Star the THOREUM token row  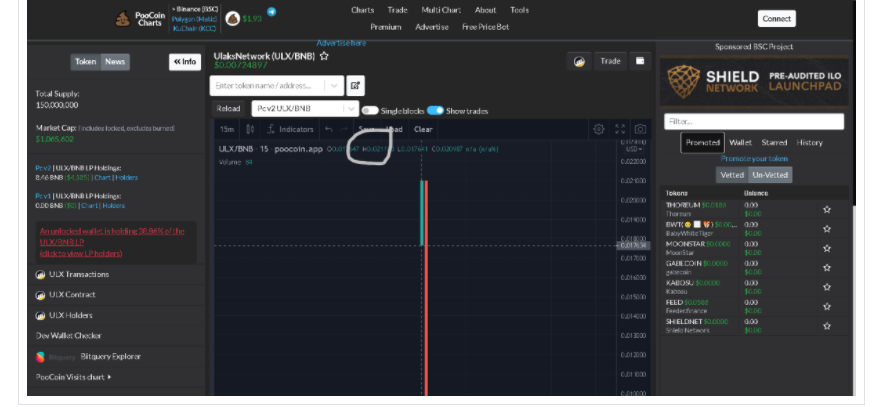pyautogui.click(x=827, y=210)
